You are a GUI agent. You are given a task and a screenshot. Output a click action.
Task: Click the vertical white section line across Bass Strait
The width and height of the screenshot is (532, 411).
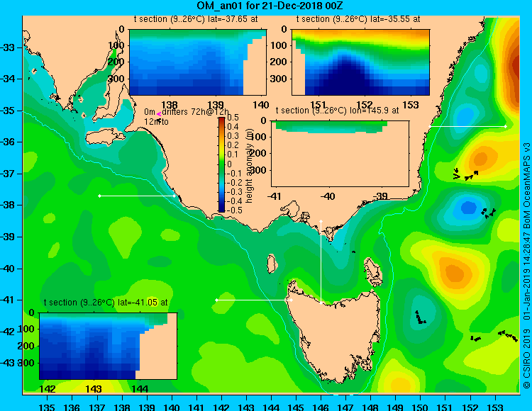(x=321, y=262)
